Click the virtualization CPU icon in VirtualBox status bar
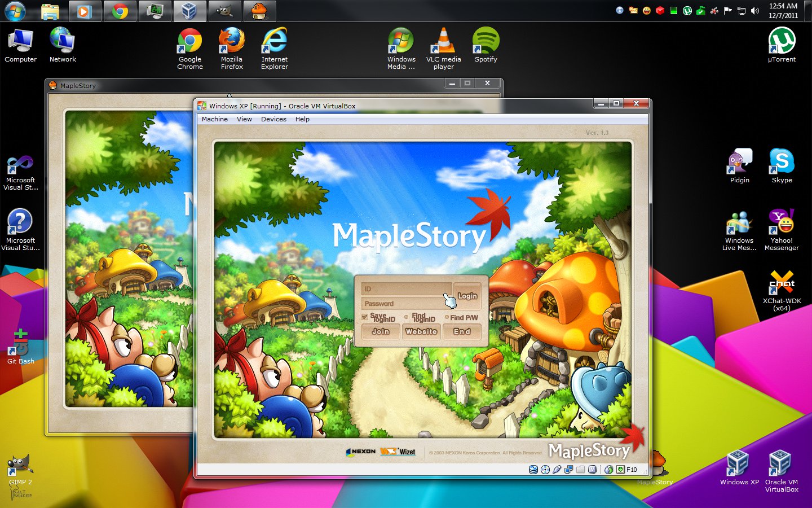 point(592,470)
